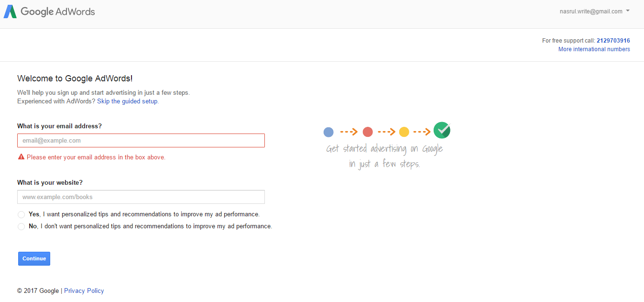Click Skip the guided setup link
Screen dimensions: 644x302
click(127, 101)
